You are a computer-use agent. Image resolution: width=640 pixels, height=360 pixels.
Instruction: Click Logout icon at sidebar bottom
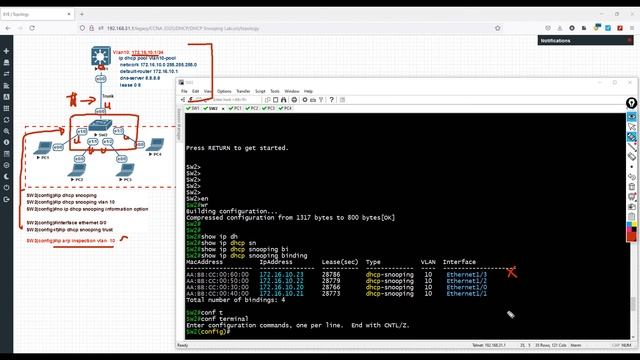click(6, 199)
